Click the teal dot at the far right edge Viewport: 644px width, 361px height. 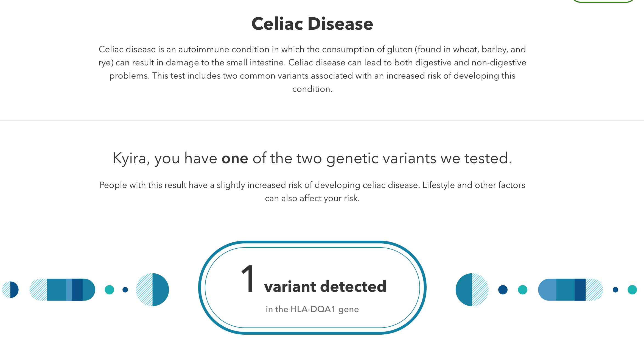click(x=632, y=290)
